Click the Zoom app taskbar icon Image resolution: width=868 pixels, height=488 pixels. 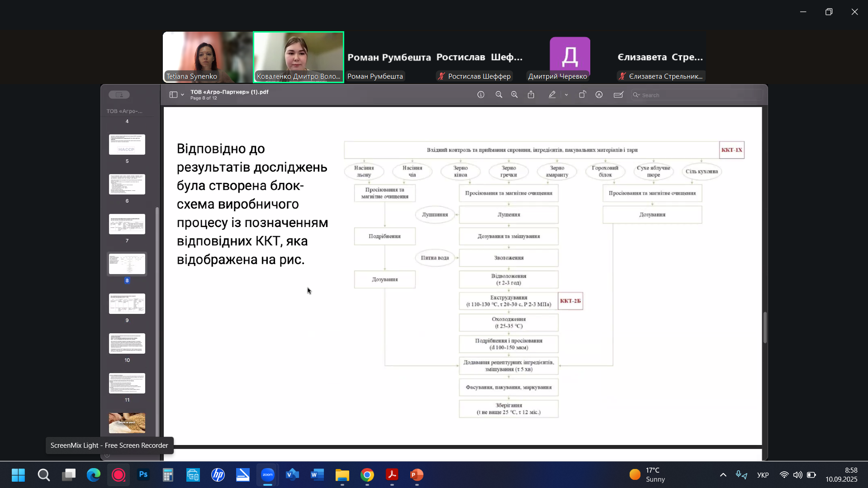[x=268, y=475]
